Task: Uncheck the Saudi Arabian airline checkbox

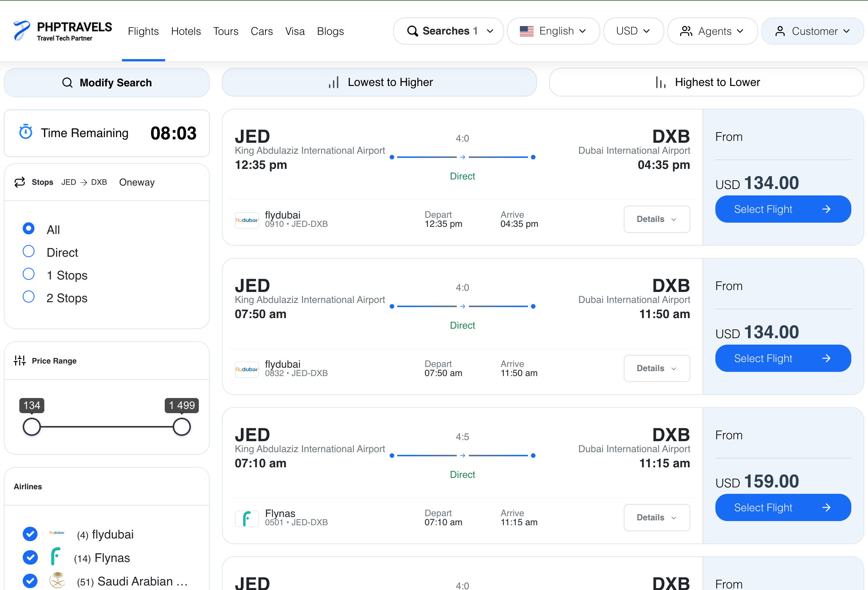Action: (x=30, y=581)
